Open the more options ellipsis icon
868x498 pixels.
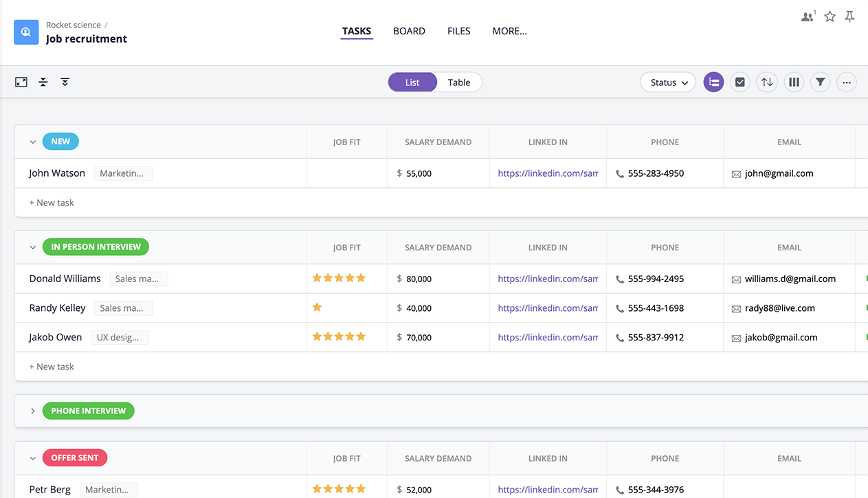tap(847, 83)
